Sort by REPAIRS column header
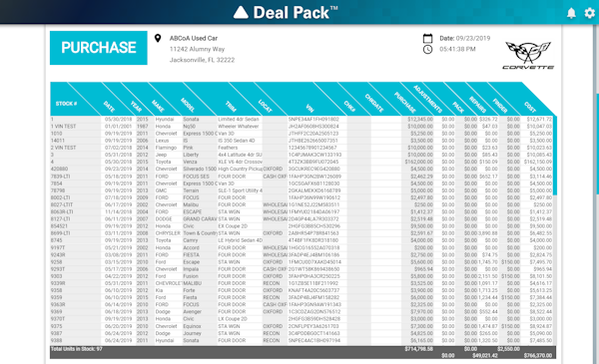Screen dimensions: 599x364 click(477, 104)
